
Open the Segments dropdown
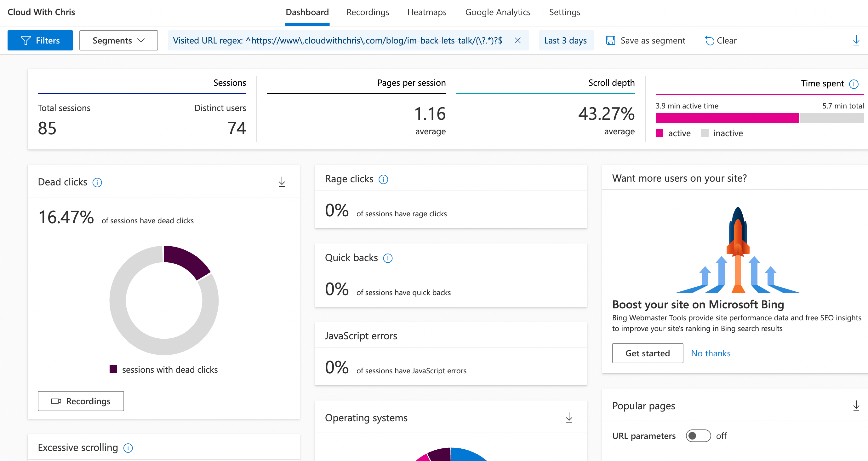click(118, 40)
